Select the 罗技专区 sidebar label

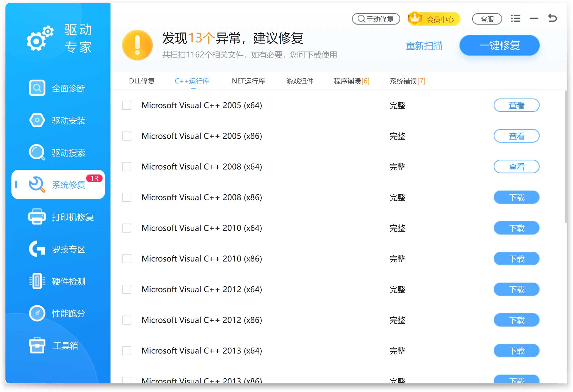[x=69, y=249]
